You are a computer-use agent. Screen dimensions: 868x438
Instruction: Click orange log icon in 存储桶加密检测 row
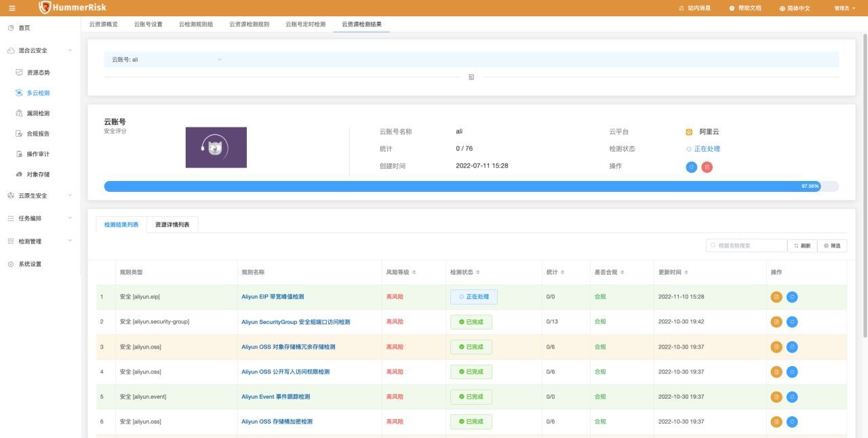pos(777,422)
